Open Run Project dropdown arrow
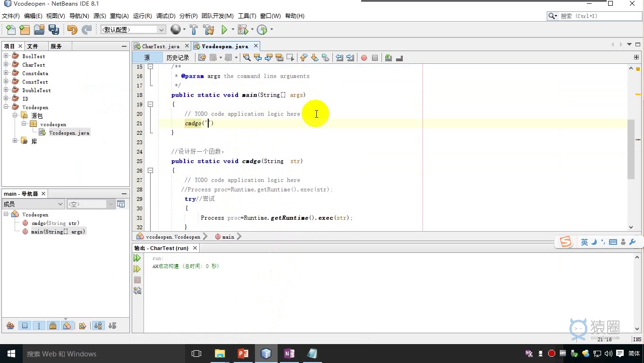 tap(232, 30)
